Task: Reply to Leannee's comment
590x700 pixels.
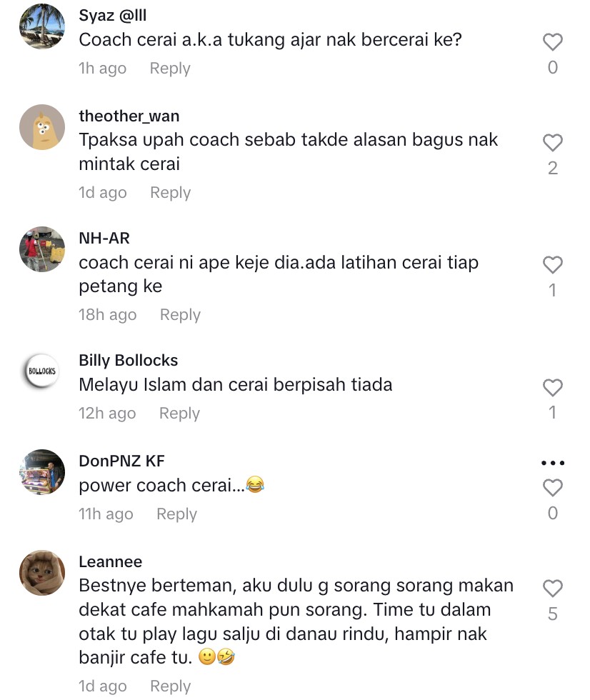Action: [x=171, y=686]
